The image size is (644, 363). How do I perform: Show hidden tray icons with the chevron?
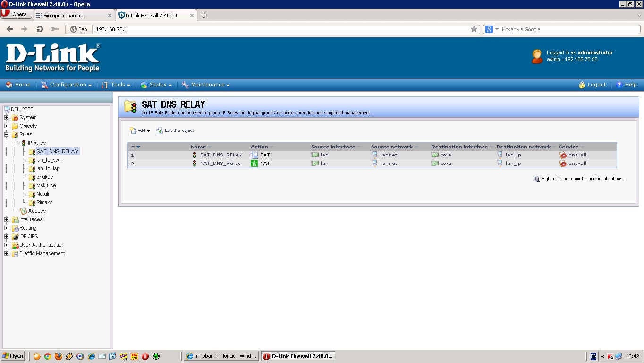[x=602, y=356]
